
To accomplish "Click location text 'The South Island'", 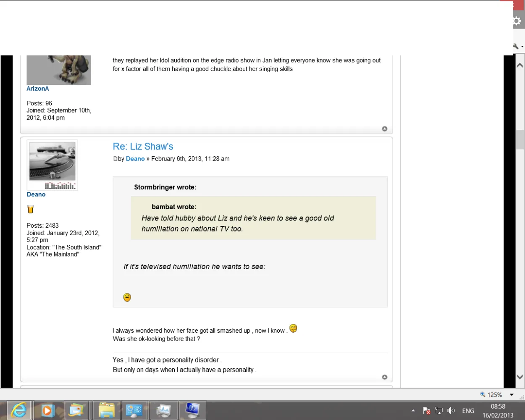I will point(77,247).
